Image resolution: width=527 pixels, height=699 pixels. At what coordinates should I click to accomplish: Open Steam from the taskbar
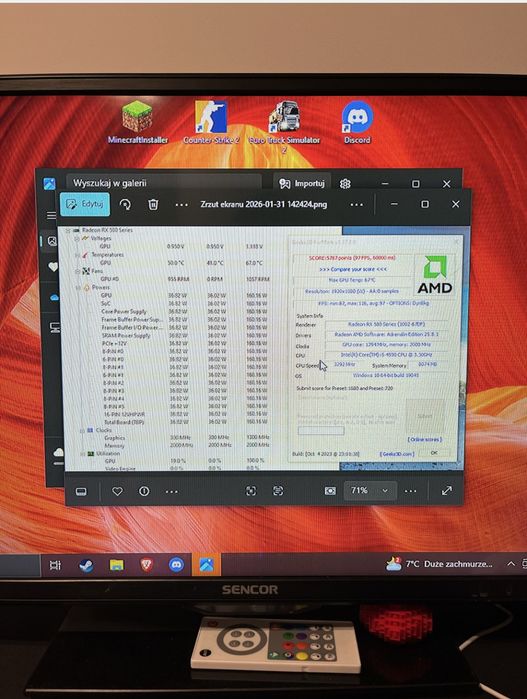click(86, 565)
